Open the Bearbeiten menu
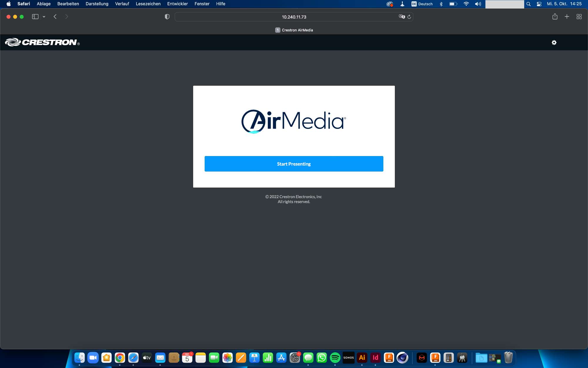588x368 pixels. coord(68,4)
